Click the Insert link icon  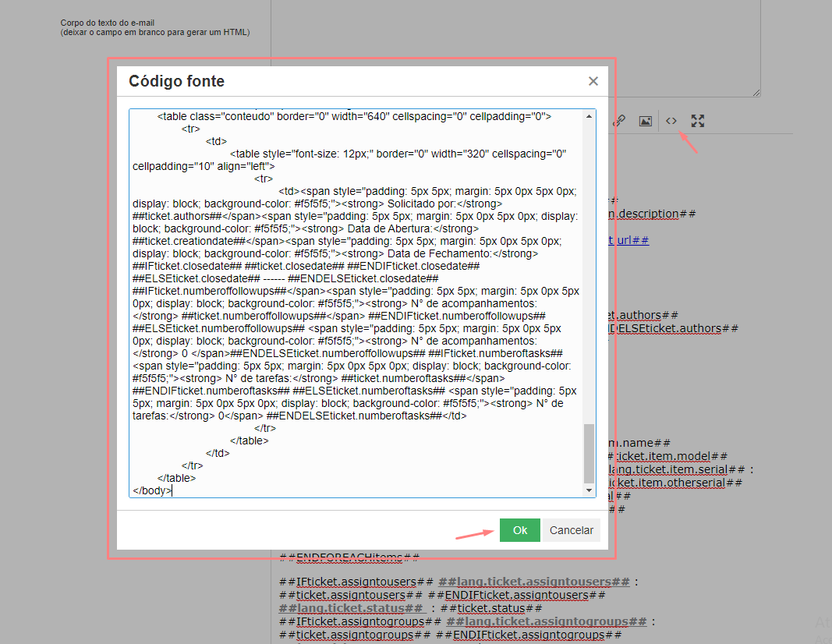click(x=618, y=121)
